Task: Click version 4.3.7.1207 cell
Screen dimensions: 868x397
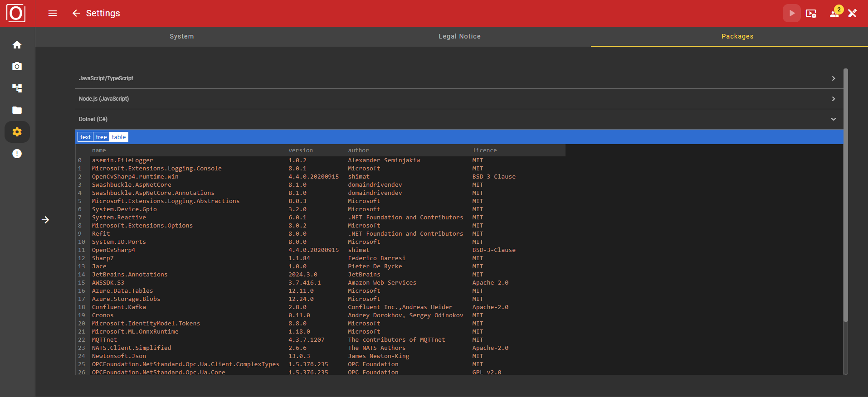Action: pyautogui.click(x=307, y=340)
